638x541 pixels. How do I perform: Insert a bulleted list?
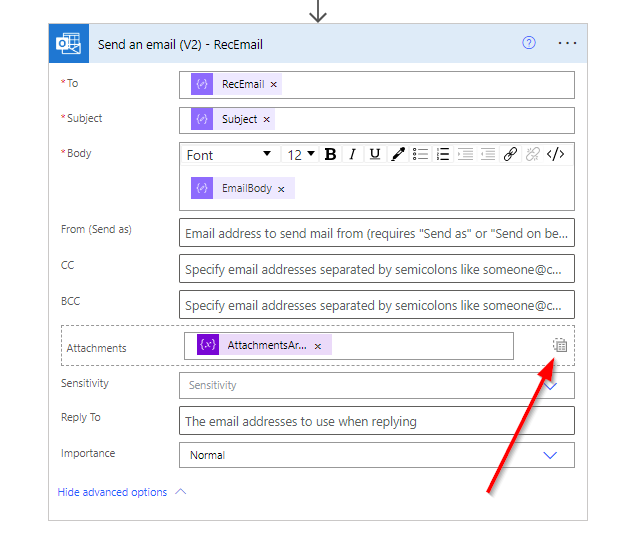[x=420, y=155]
